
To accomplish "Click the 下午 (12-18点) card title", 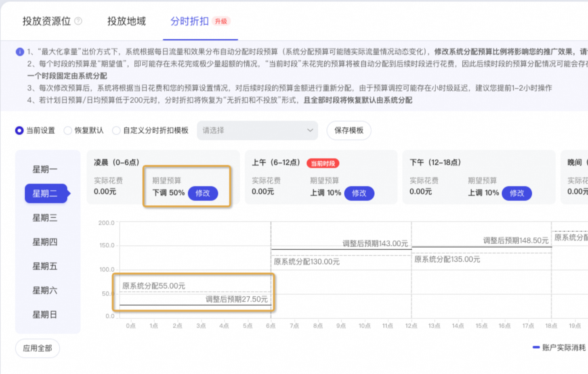I will pyautogui.click(x=435, y=162).
